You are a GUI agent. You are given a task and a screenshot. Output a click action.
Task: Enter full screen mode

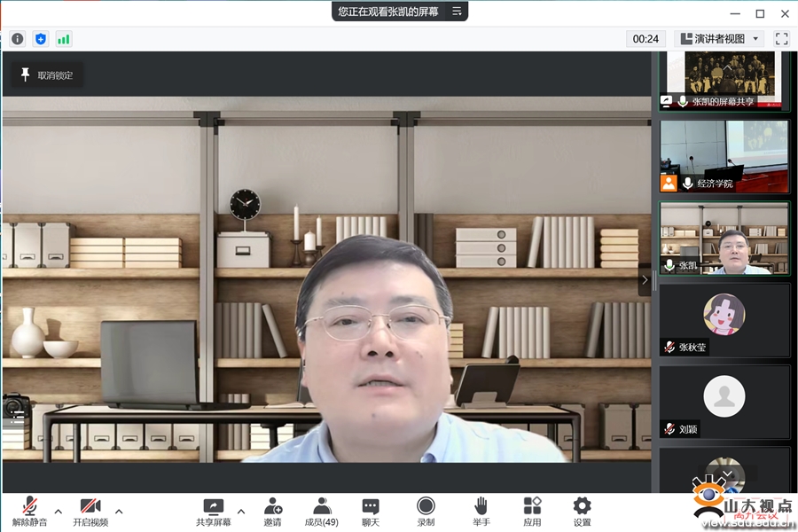click(x=781, y=39)
